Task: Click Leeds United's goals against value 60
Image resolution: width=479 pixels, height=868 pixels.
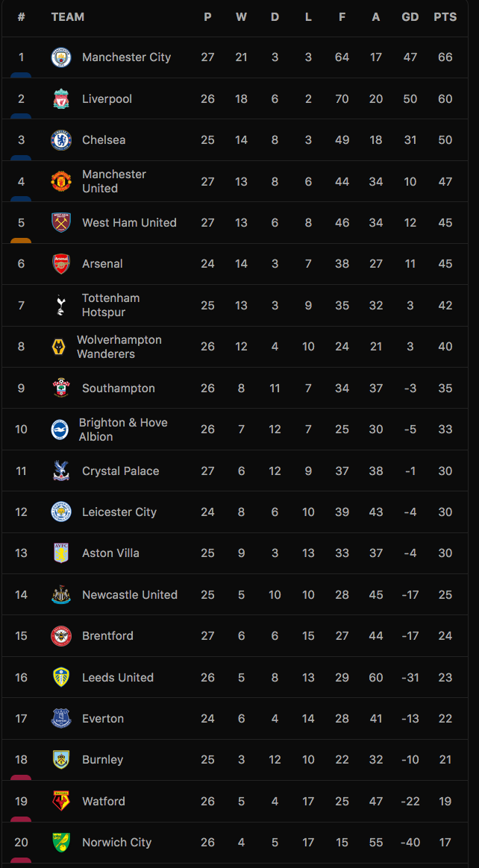Action: point(376,678)
